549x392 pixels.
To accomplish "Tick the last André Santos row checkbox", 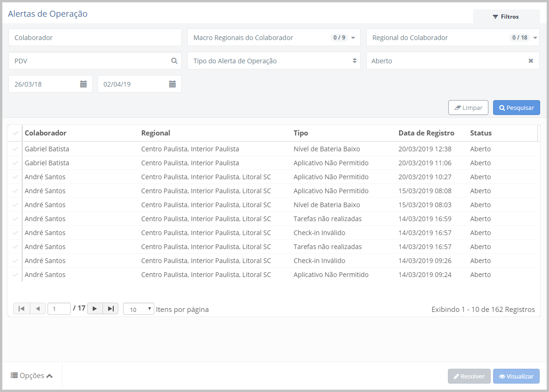I will (x=15, y=275).
